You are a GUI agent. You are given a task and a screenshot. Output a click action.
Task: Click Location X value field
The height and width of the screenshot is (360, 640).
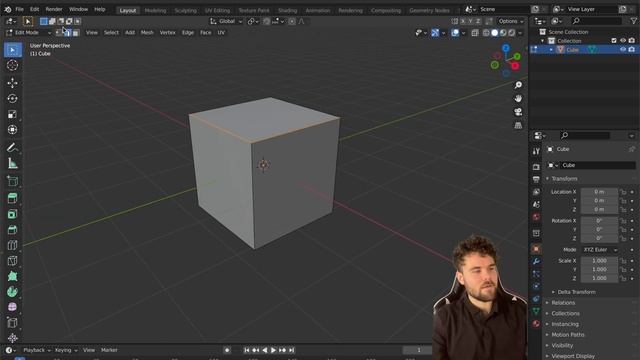click(x=599, y=192)
